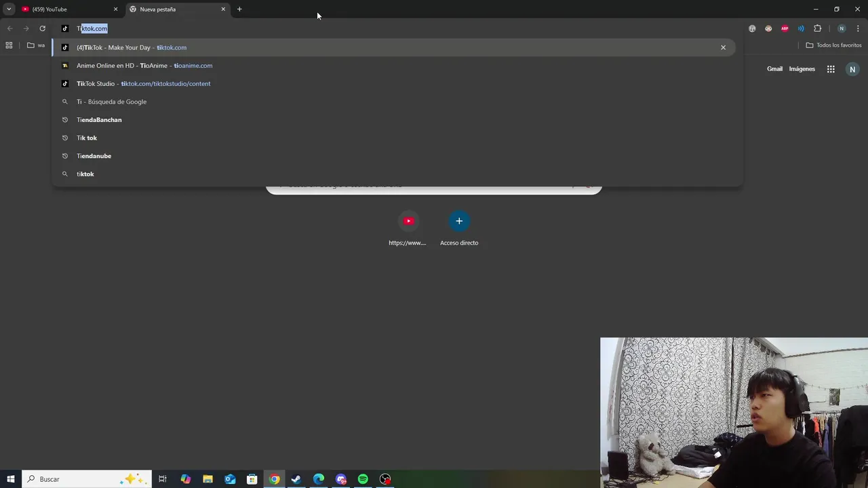Screen dimensions: 868x488
Task: Click the Buscar taskbar search box
Action: tap(86, 479)
